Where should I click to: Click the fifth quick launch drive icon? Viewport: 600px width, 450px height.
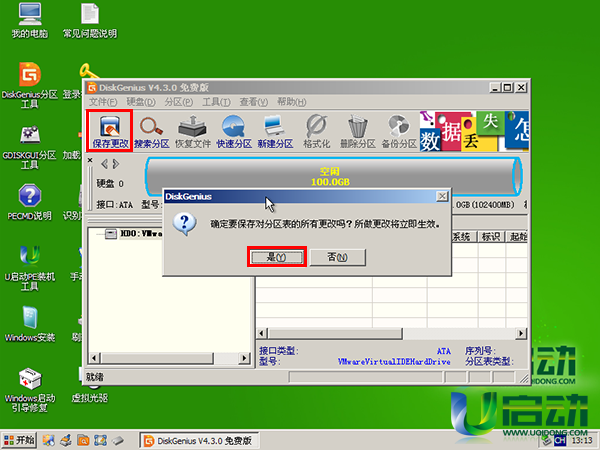pyautogui.click(x=117, y=440)
